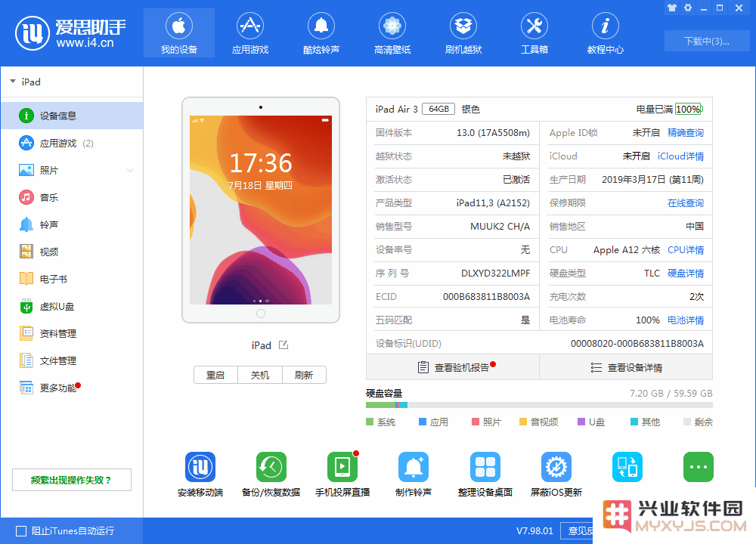Click the green 系统 legend swatch
756x544 pixels.
370,422
